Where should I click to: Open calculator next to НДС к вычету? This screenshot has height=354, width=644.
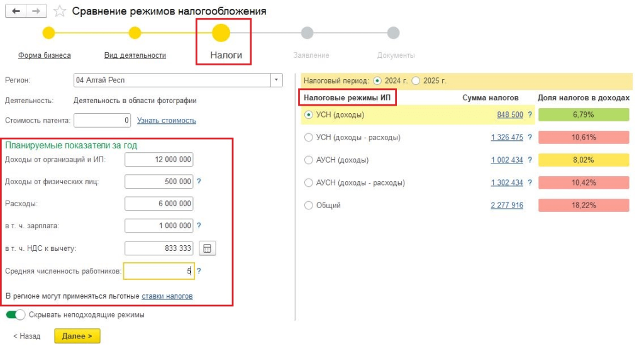pos(207,248)
